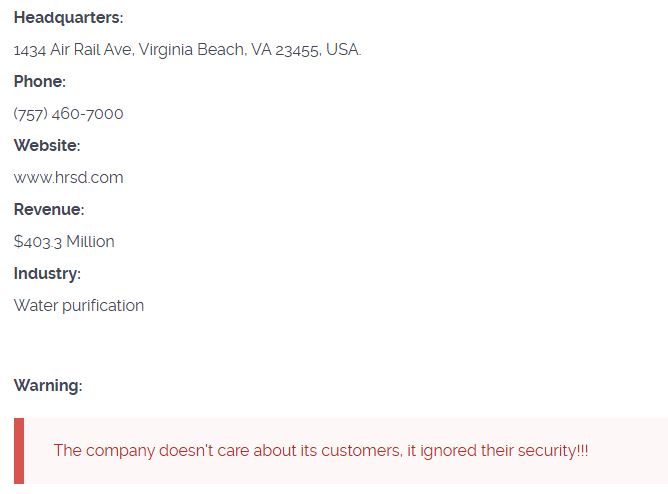Click the Water purification industry text
This screenshot has height=494, width=668.
[79, 306]
